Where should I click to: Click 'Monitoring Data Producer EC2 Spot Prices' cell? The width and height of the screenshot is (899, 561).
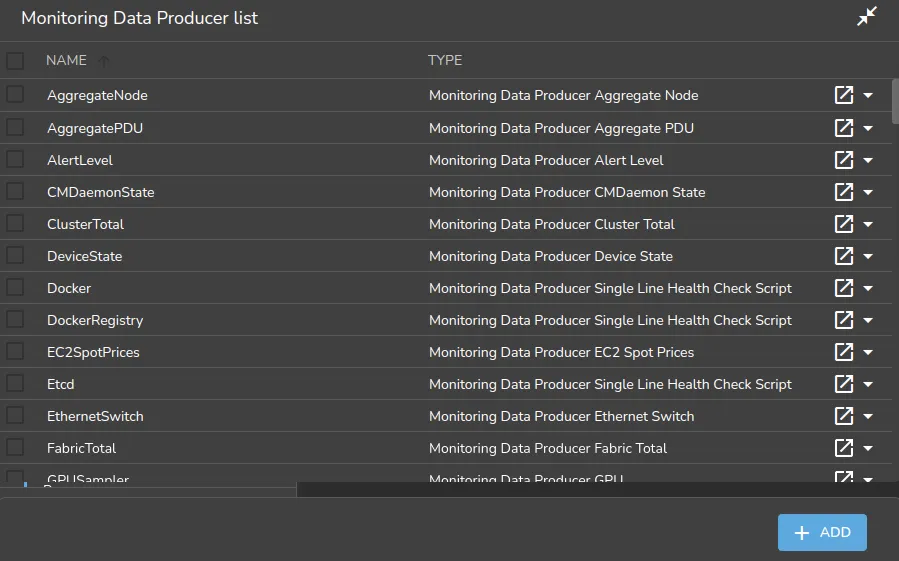(x=562, y=352)
